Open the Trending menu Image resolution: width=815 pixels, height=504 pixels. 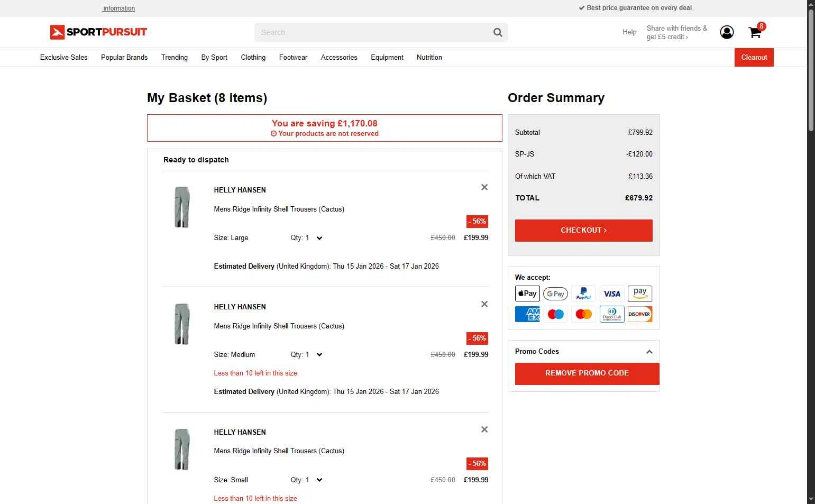[175, 57]
